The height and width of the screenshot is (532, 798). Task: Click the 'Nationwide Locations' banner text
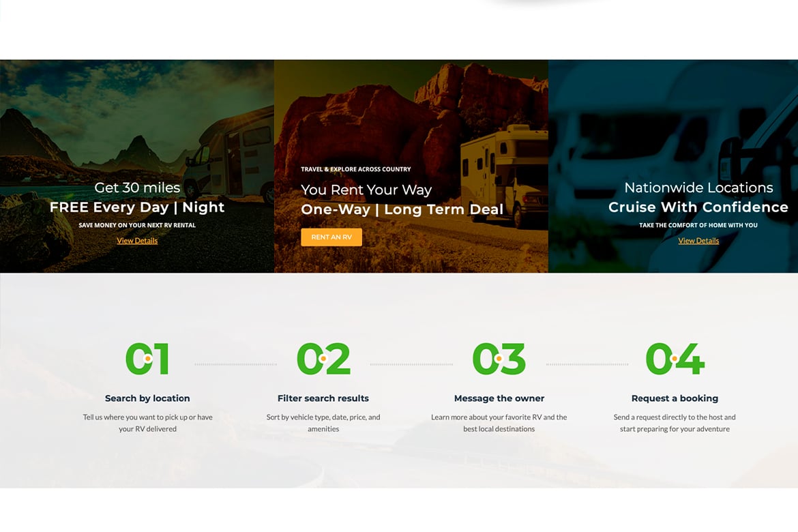point(698,188)
